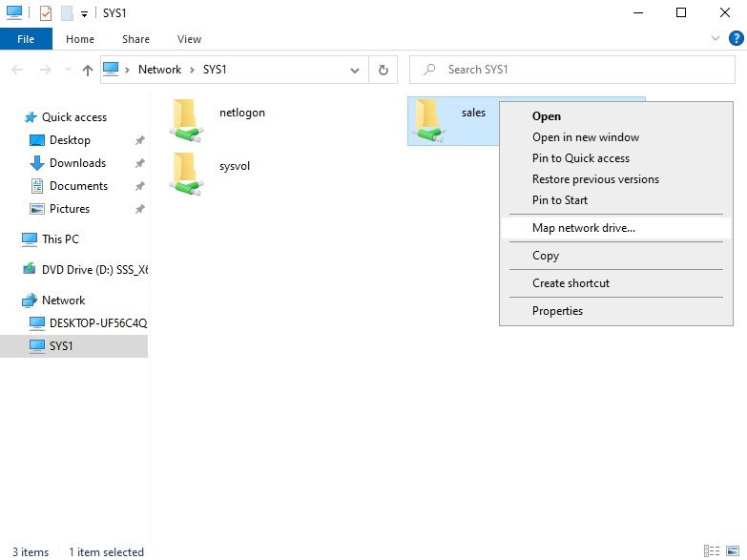This screenshot has height=560, width=747.
Task: Click the pin icon beside Documents
Action: point(139,186)
